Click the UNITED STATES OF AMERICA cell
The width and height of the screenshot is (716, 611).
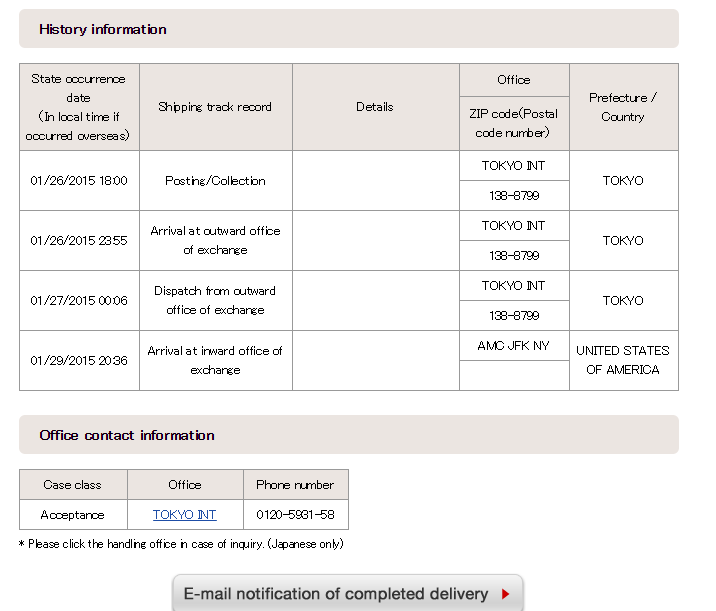point(623,360)
